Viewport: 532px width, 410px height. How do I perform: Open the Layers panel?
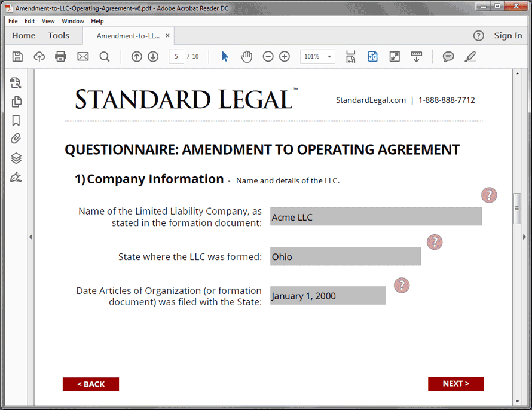(x=16, y=158)
